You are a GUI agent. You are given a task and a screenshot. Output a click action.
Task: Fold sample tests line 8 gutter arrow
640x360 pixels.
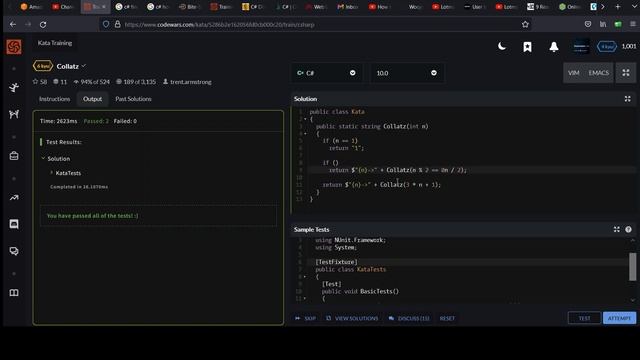305,277
